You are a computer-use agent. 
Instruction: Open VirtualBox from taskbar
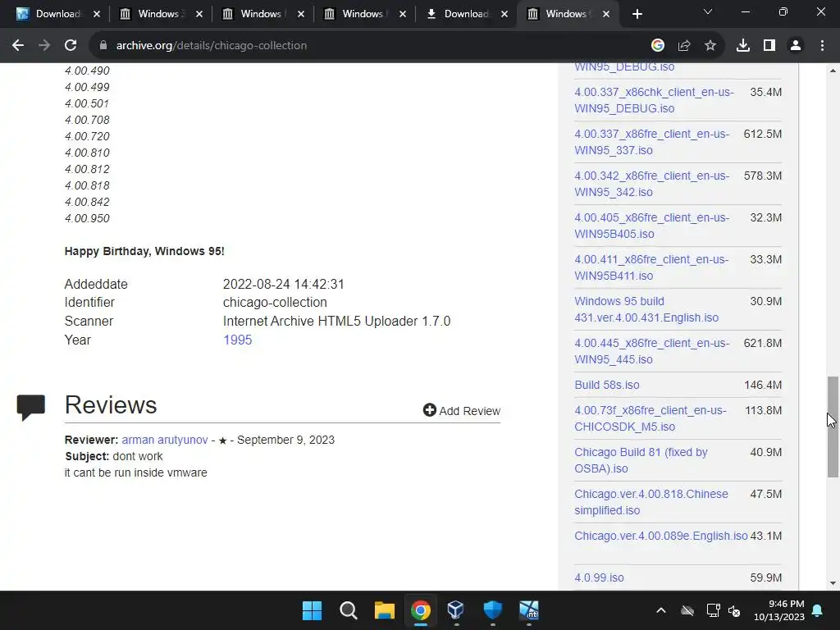(x=456, y=609)
